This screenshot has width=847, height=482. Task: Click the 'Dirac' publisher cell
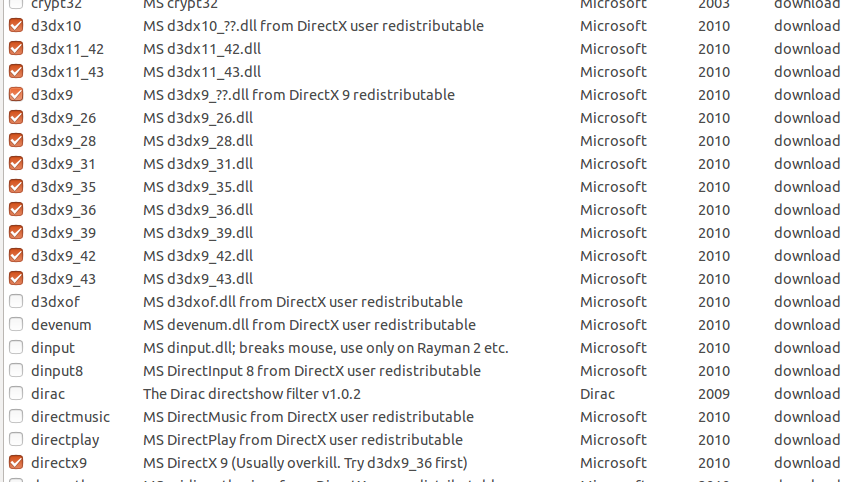coord(597,394)
